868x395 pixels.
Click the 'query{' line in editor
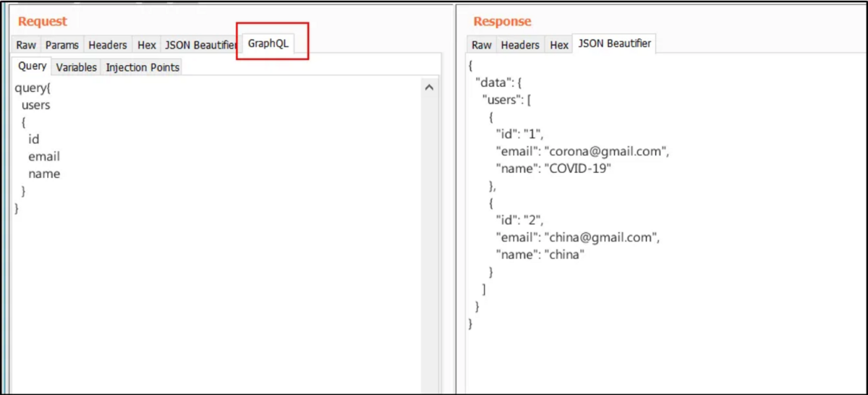pyautogui.click(x=32, y=88)
